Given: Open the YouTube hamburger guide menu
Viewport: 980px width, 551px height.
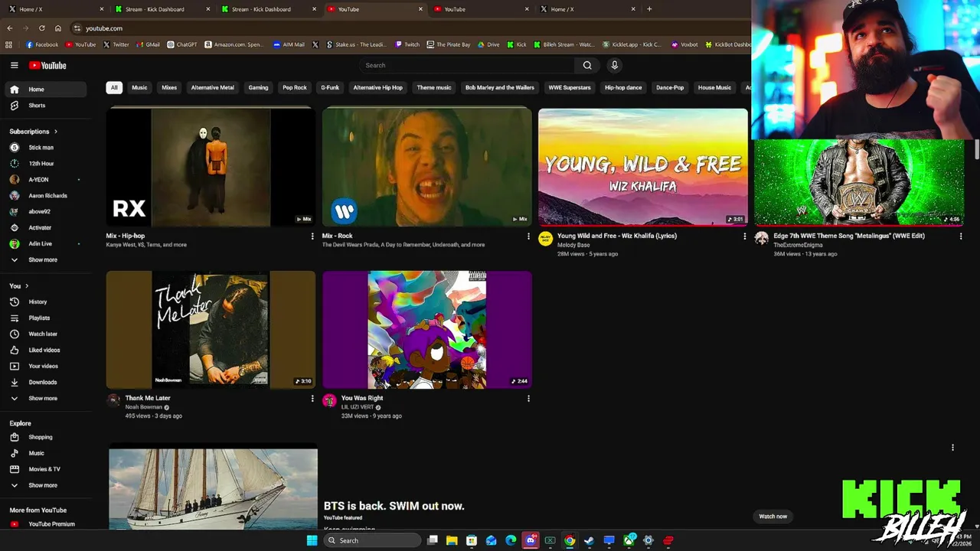Looking at the screenshot, I should [14, 65].
